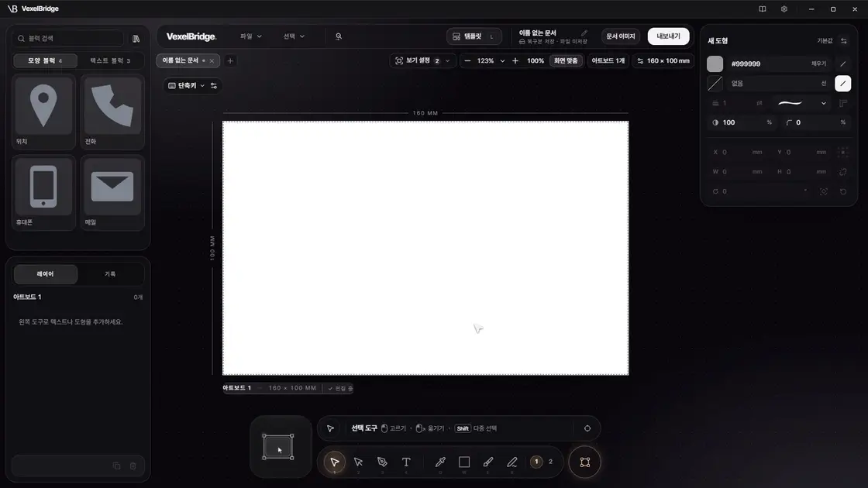The image size is (868, 488).
Task: Add a new document tab
Action: click(230, 61)
